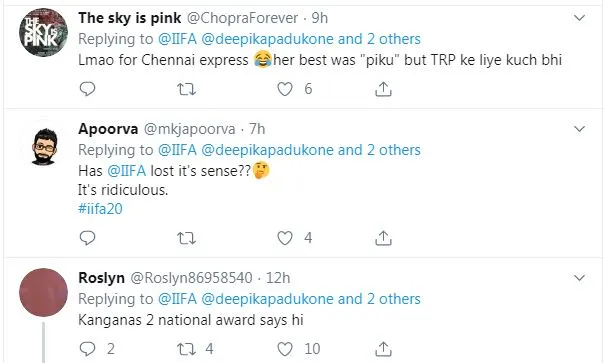Open The sky is pink profile picture
Screen dimensions: 607x363
(43, 32)
